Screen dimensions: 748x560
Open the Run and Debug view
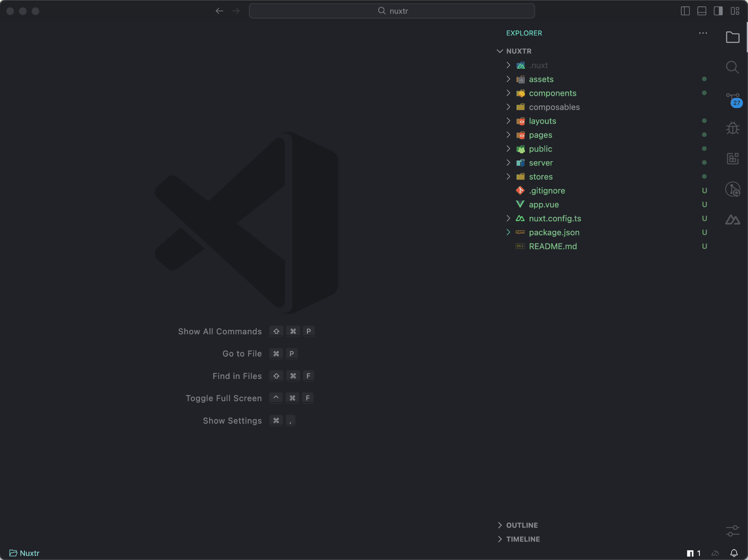pyautogui.click(x=732, y=128)
